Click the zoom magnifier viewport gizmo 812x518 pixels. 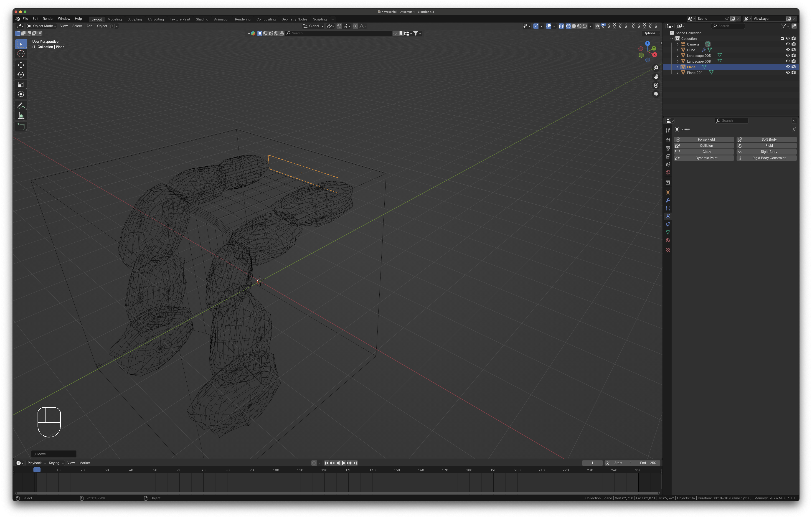pos(656,68)
